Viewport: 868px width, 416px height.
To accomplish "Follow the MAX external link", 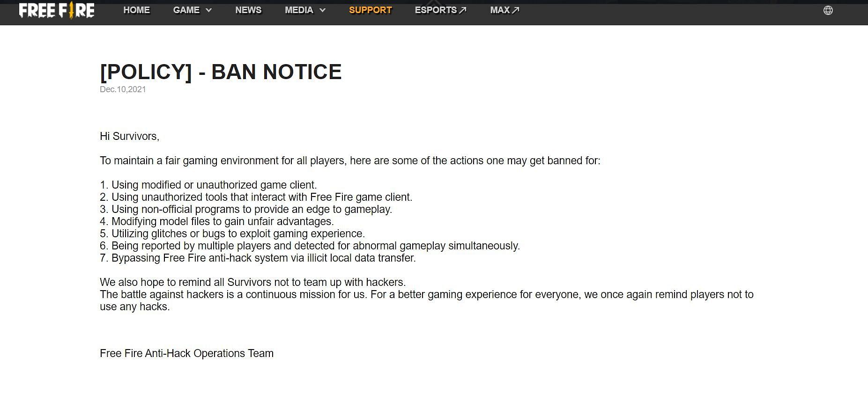I will pos(500,10).
